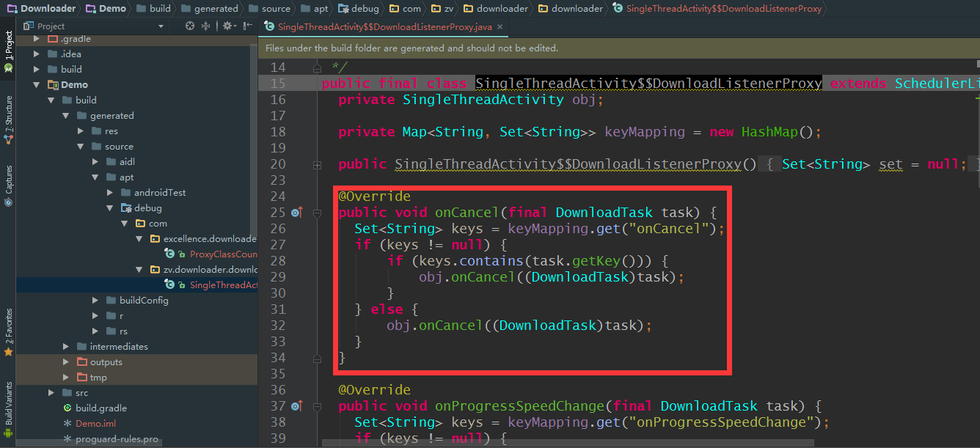Click the collapse all icon in Project panel
Screen dimensions: 980x448
point(206,26)
